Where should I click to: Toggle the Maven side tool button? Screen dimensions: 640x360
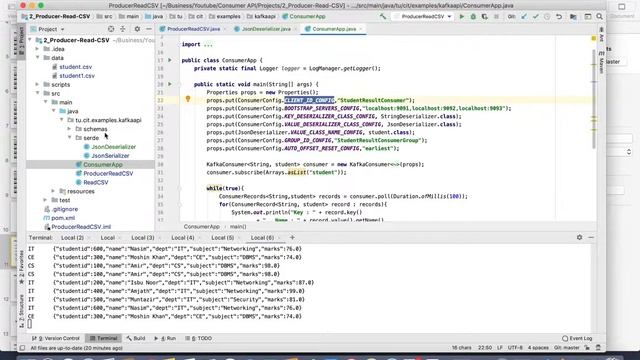(601, 63)
